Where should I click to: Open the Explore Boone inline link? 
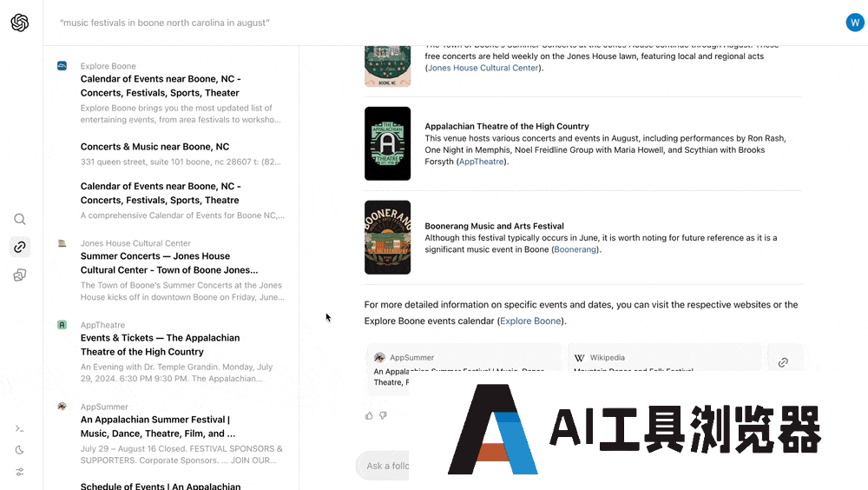[530, 321]
